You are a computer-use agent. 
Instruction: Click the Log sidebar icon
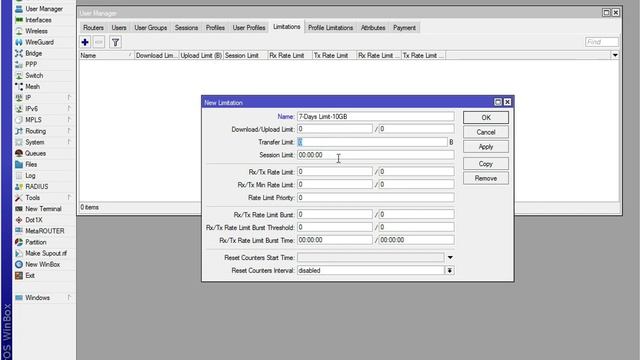point(19,176)
